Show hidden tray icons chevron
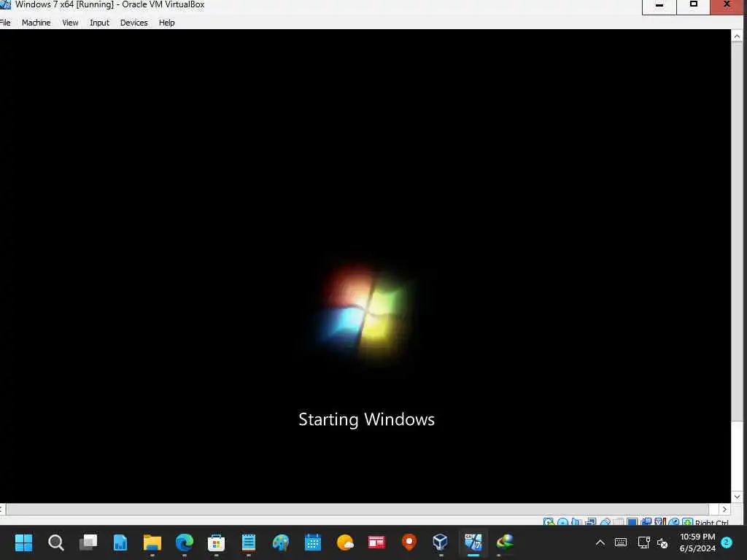747x560 pixels. pos(600,542)
